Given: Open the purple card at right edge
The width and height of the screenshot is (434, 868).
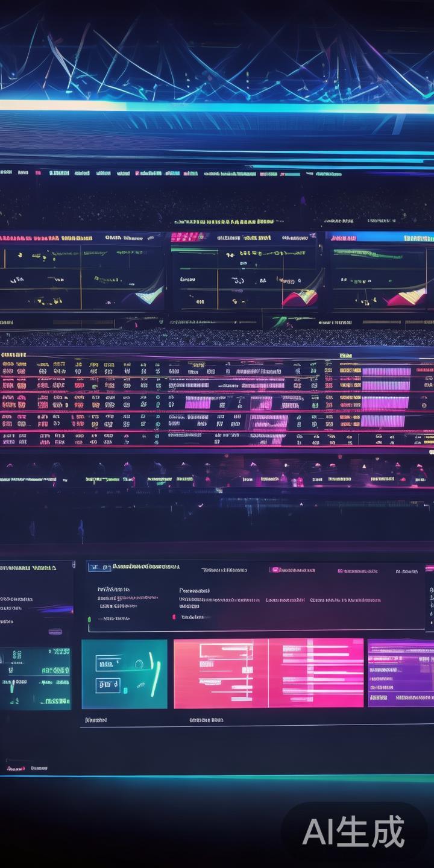Looking at the screenshot, I should (400, 673).
